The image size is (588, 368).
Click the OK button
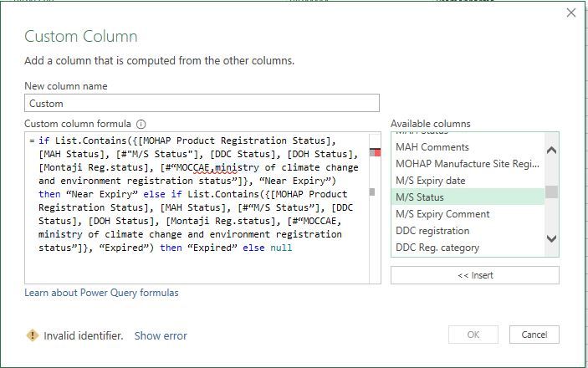point(473,335)
